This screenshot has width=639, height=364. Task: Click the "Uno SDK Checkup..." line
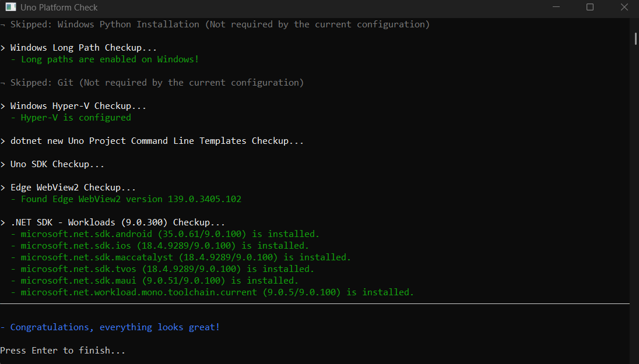[x=57, y=164]
